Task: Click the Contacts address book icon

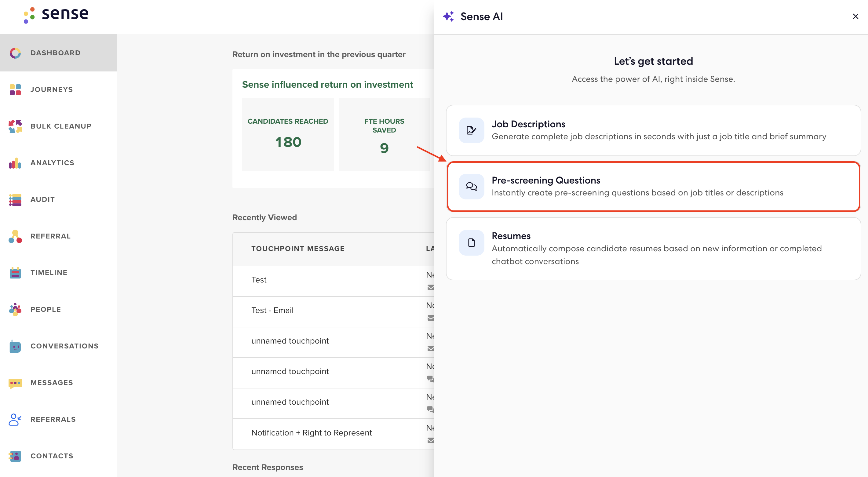Action: pos(15,456)
